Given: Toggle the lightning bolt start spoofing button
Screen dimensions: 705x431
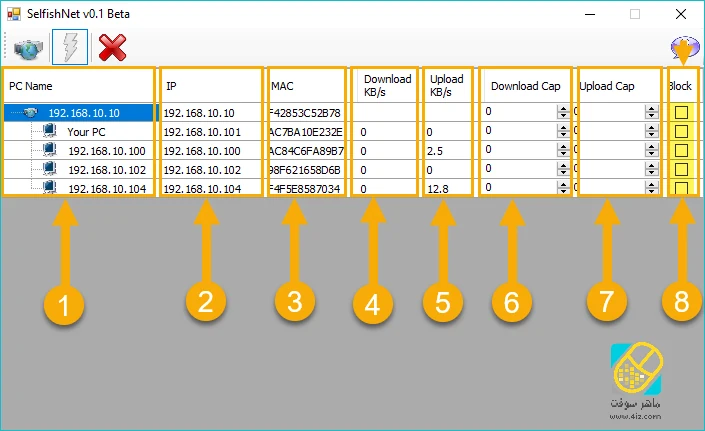Looking at the screenshot, I should pyautogui.click(x=70, y=47).
